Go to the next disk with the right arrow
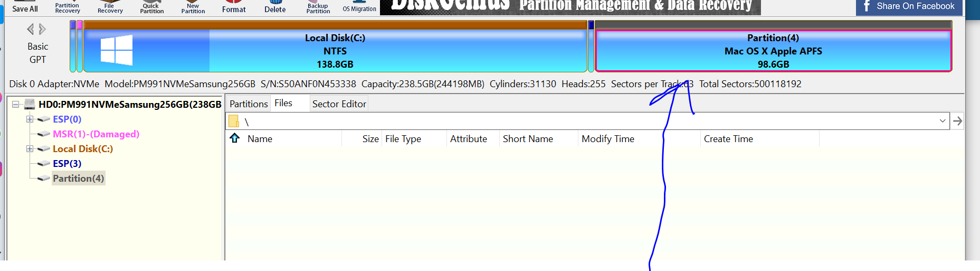The height and width of the screenshot is (271, 980). click(43, 29)
